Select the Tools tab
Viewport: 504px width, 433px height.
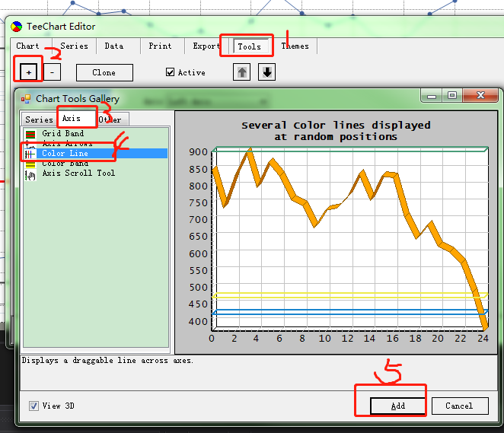click(250, 46)
